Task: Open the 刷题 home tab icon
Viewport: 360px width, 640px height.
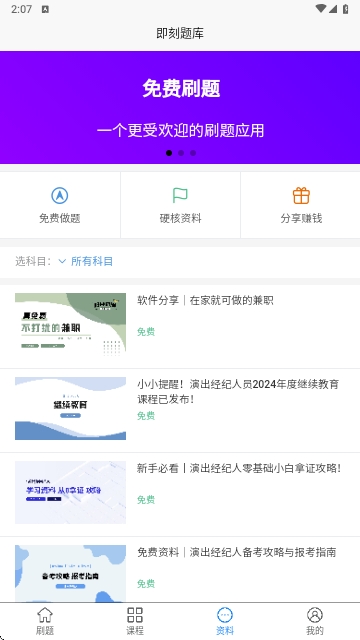Action: 45,615
